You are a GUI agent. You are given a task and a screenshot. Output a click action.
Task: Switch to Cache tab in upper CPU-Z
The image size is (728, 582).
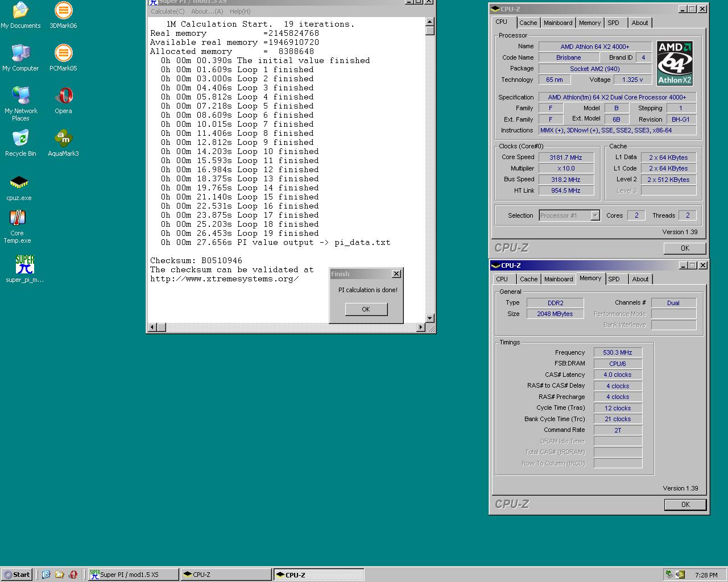click(x=528, y=23)
